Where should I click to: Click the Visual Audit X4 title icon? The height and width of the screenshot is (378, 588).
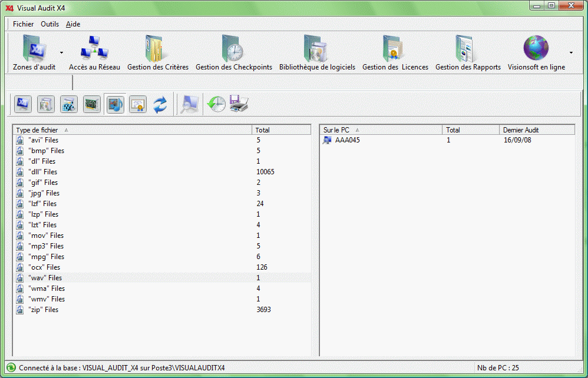point(9,8)
